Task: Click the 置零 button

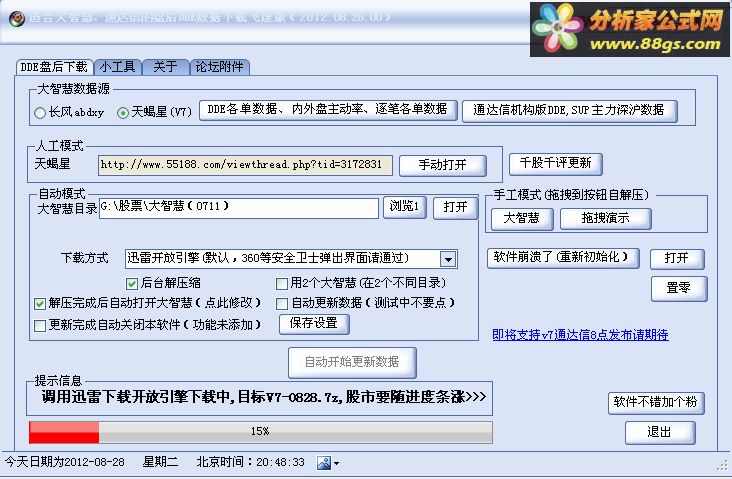Action: [x=678, y=289]
